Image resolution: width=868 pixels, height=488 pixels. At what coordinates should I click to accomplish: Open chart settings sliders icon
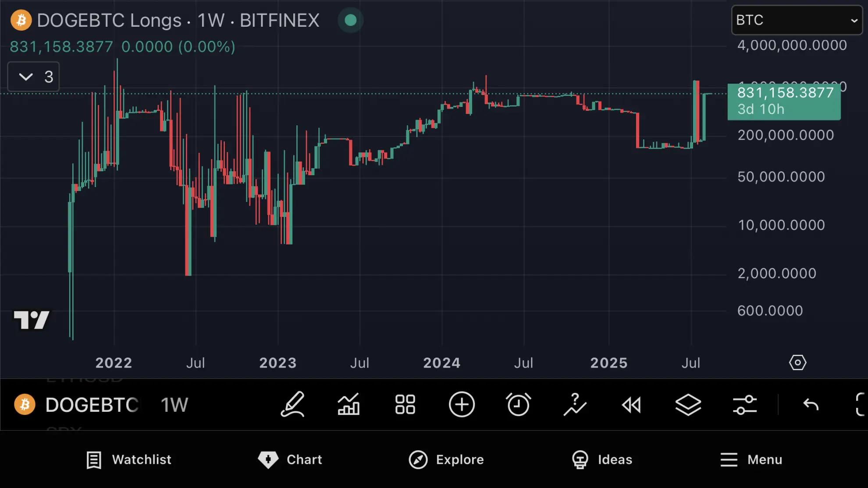click(744, 404)
